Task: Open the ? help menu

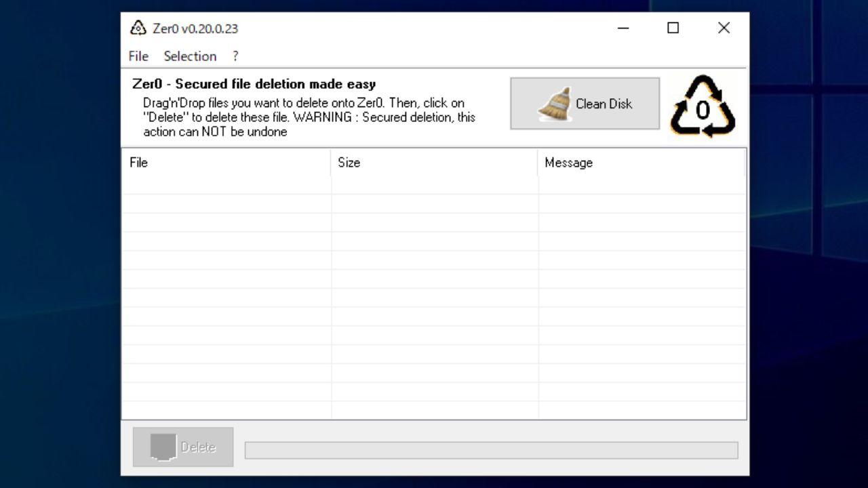Action: point(235,56)
